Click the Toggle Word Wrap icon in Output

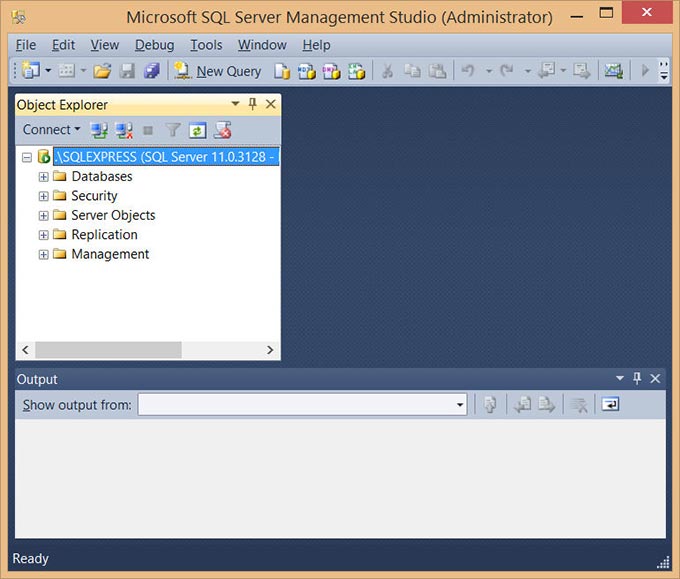610,405
